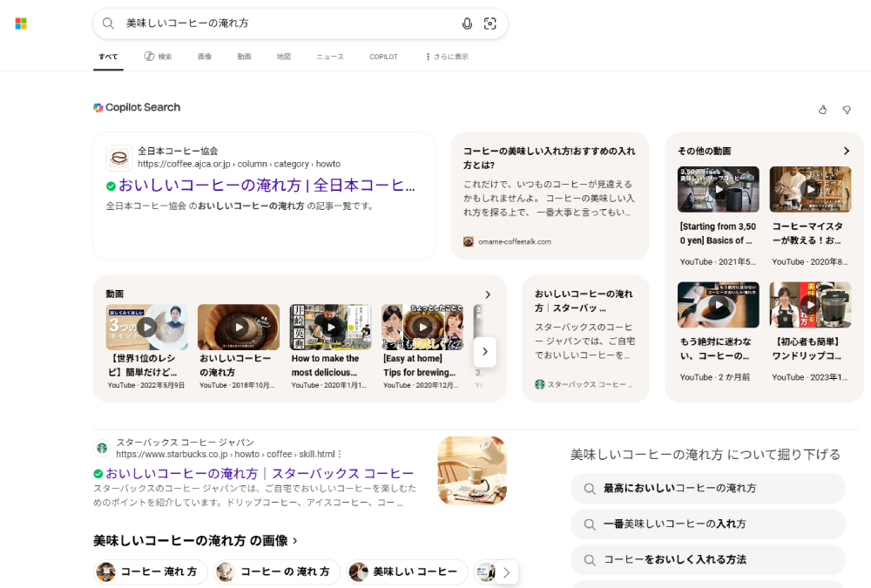Click the magnifier icon in the コーヒーをおいしく入れる方法 suggestion
Screen dimensions: 871x588
[589, 560]
